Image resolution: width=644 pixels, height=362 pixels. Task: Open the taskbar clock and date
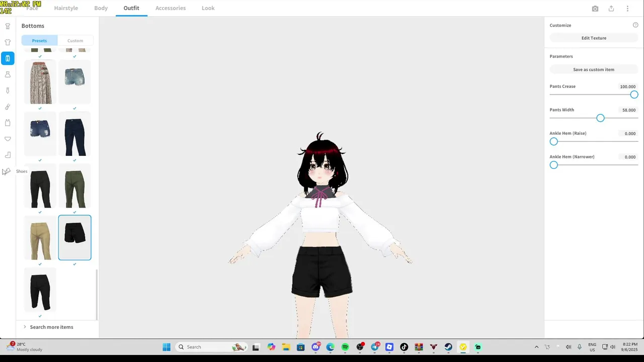pyautogui.click(x=630, y=347)
